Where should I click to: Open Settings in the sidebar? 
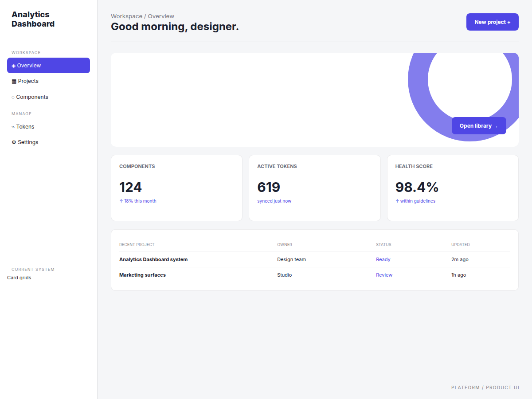[x=48, y=142]
